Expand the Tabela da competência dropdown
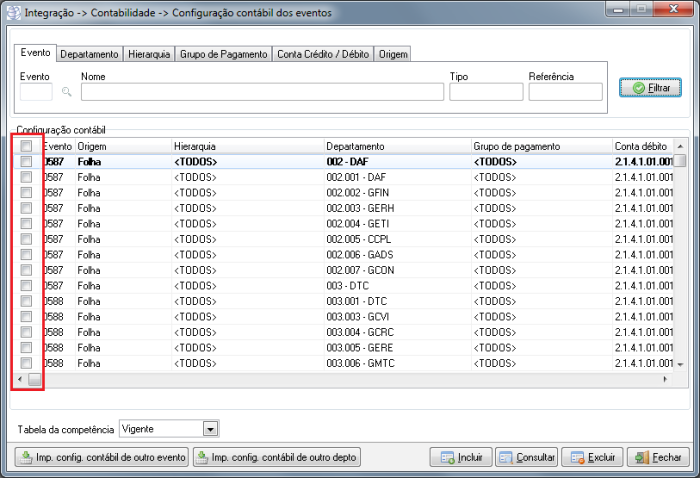The image size is (700, 478). click(210, 429)
